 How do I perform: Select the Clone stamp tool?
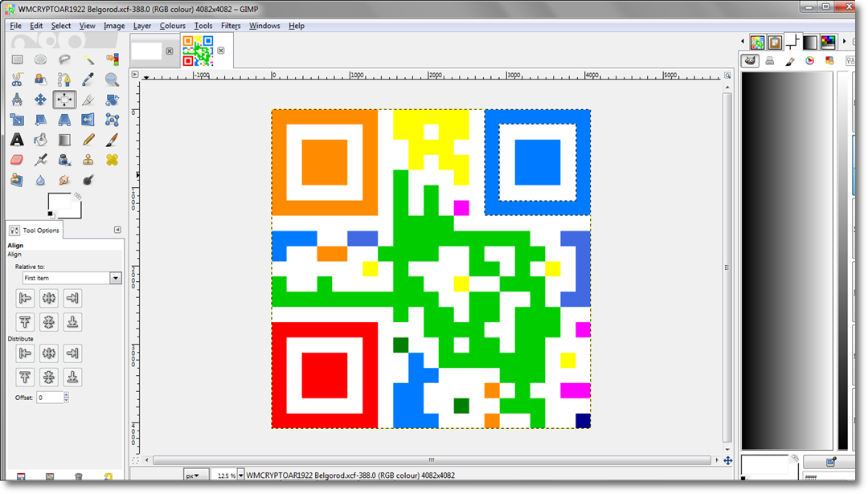point(88,160)
